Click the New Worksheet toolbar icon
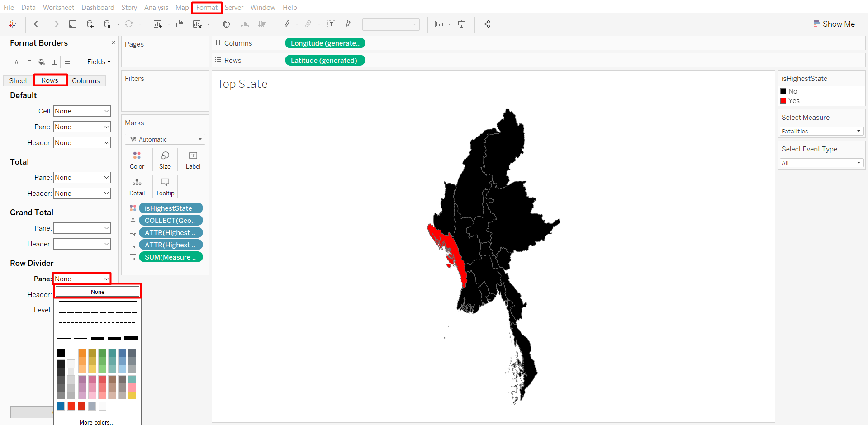 click(x=157, y=24)
